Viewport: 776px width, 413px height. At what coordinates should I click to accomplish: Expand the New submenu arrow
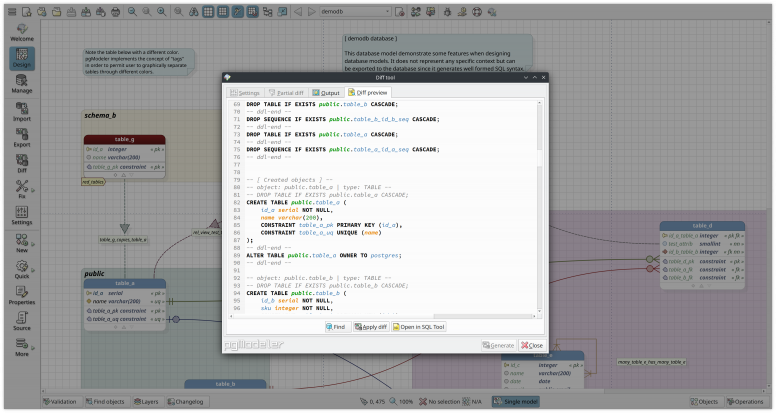pyautogui.click(x=33, y=244)
